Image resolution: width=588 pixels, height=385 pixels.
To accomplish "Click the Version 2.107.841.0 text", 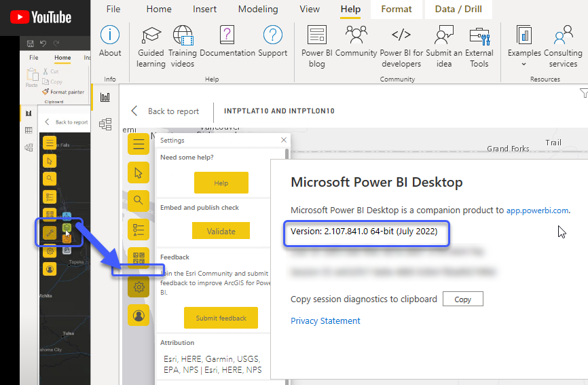I will 364,232.
